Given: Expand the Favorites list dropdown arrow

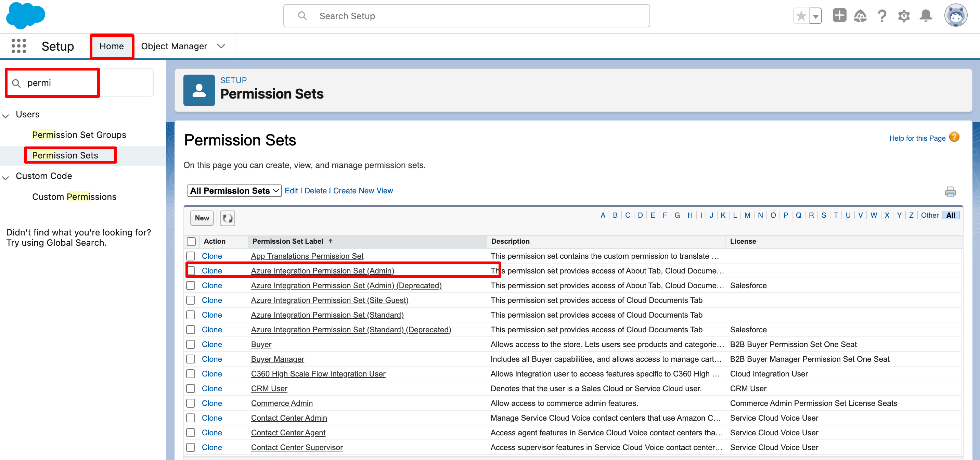Looking at the screenshot, I should [x=815, y=16].
